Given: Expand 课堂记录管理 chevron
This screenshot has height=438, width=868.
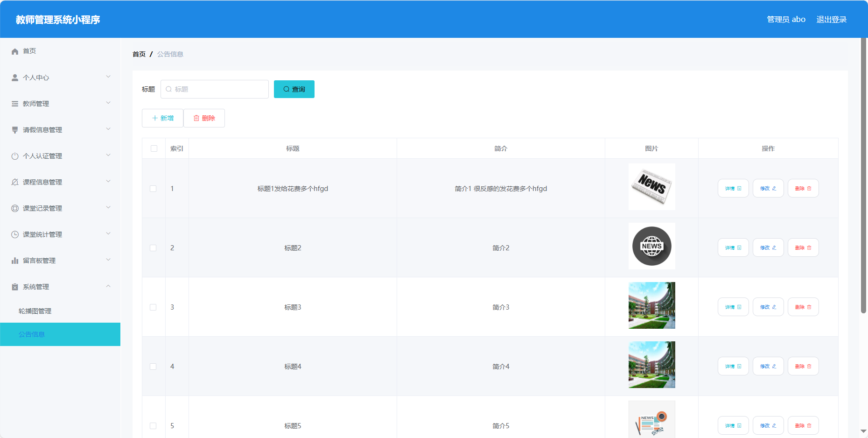Looking at the screenshot, I should [x=108, y=207].
